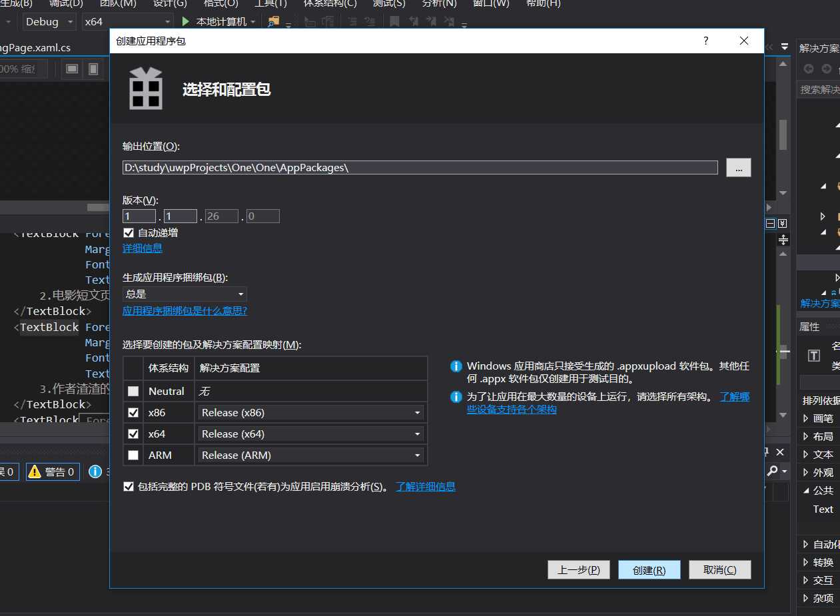The image size is (840, 616).
Task: Open the Debug configuration dropdown in toolbar
Action: [x=49, y=21]
